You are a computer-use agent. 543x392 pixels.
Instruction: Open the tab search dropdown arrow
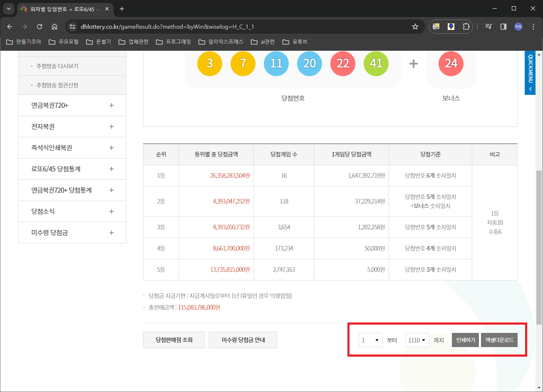click(x=9, y=9)
